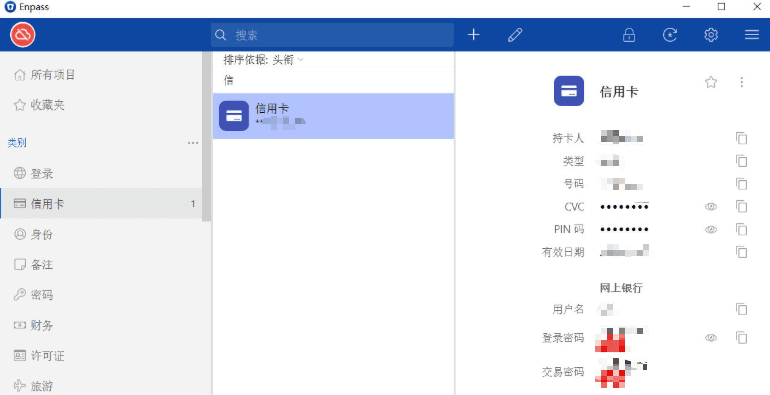Copy the CVC value

(x=742, y=207)
